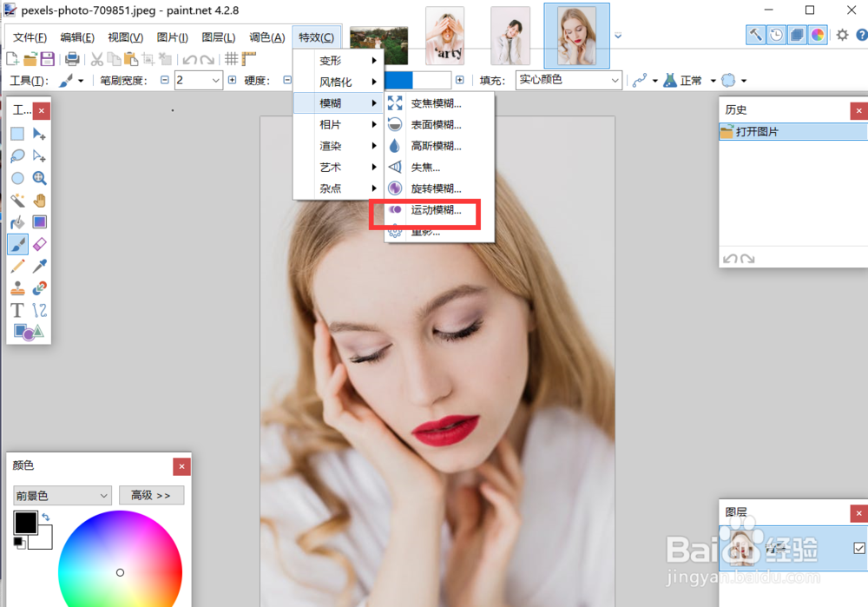
Task: Activate the Gradient tool
Action: [x=39, y=221]
